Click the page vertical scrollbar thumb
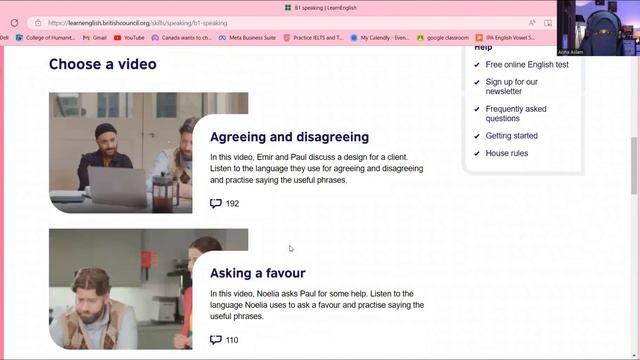The height and width of the screenshot is (360, 640). (634, 165)
